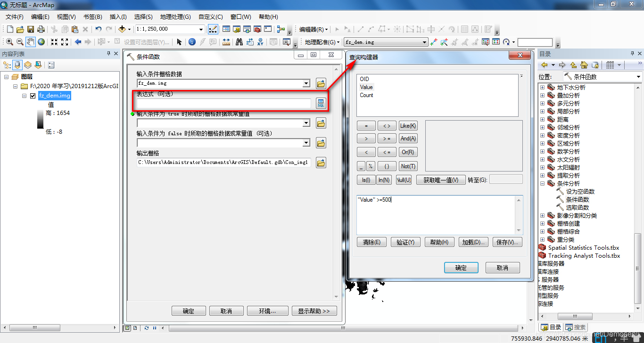
Task: Select the Value field in query builder list
Action: tap(366, 87)
